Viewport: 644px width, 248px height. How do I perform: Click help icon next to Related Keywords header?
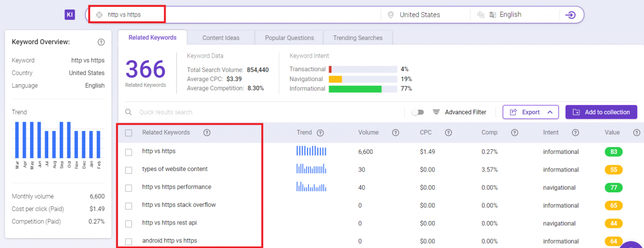click(207, 133)
